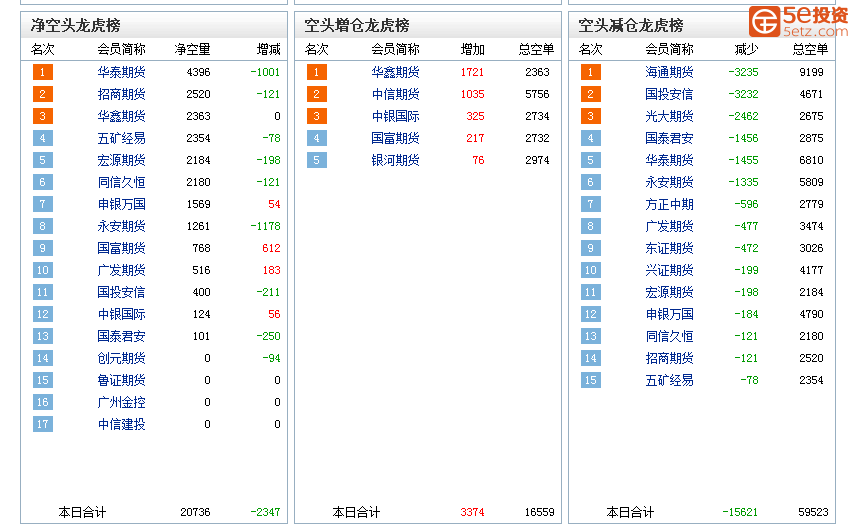Open 国泰君安 in 空头减仓龙虎榜 table

point(669,138)
